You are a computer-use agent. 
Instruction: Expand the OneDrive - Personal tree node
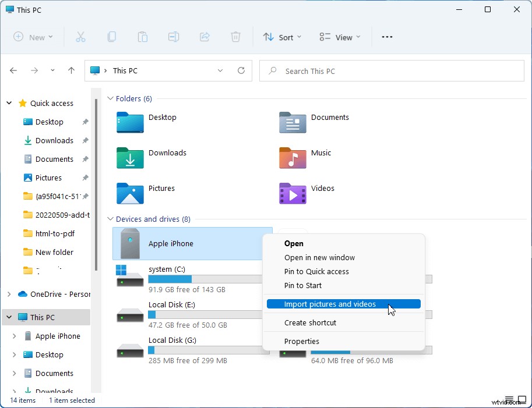(x=9, y=294)
